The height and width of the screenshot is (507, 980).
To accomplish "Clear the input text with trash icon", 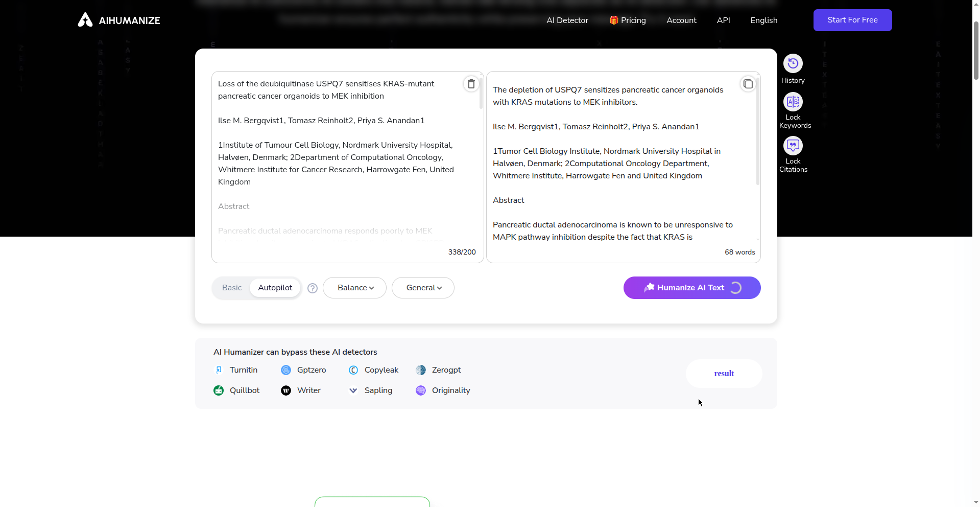I will coord(471,84).
